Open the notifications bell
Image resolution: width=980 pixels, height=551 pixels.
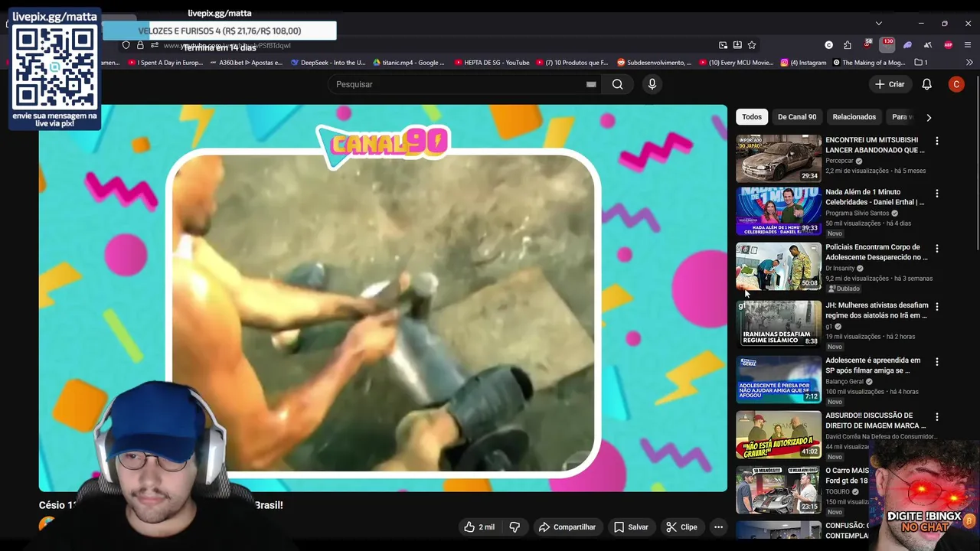(x=926, y=84)
